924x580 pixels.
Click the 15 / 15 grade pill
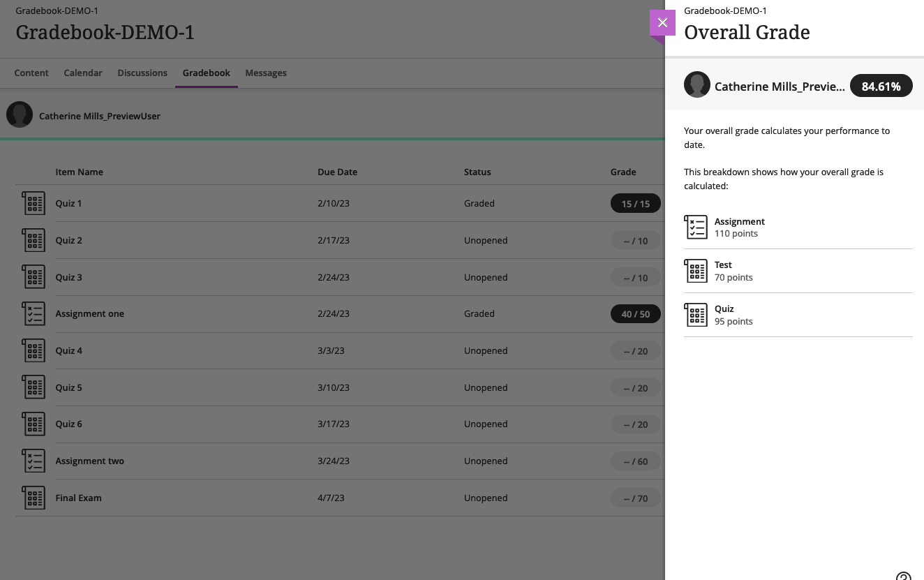pos(635,204)
